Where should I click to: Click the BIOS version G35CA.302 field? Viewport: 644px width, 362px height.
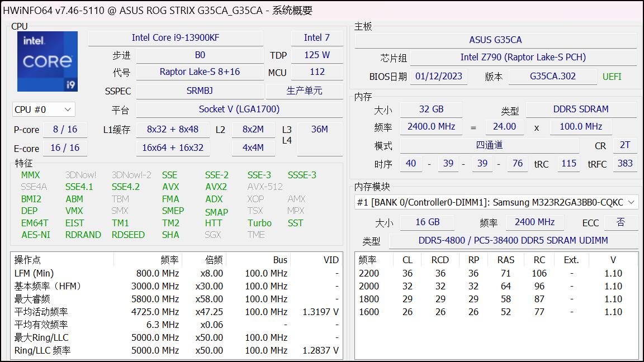click(x=553, y=77)
